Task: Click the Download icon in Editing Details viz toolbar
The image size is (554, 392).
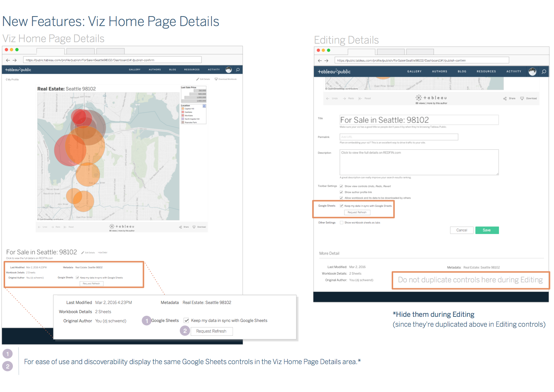Action: pos(522,98)
